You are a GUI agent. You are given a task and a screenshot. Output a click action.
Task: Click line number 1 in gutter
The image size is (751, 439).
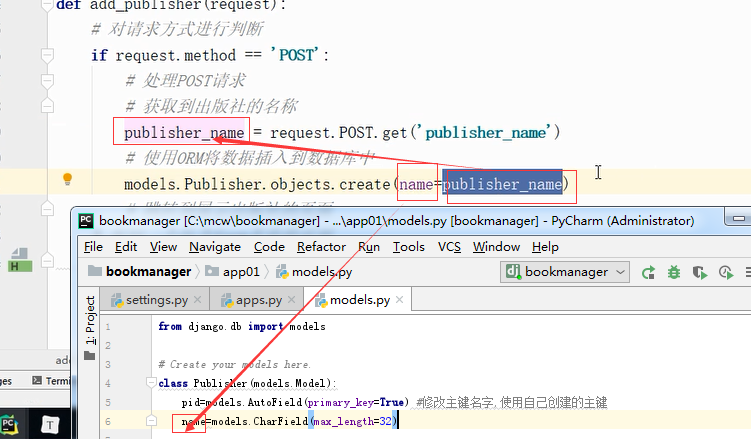[108, 326]
